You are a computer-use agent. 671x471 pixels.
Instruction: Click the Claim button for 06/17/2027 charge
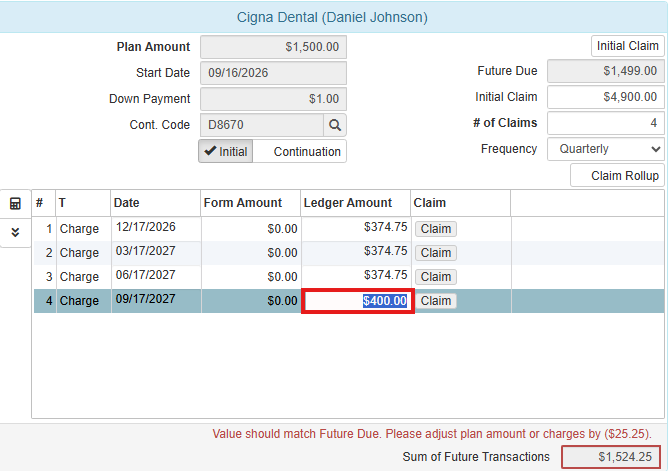[436, 277]
